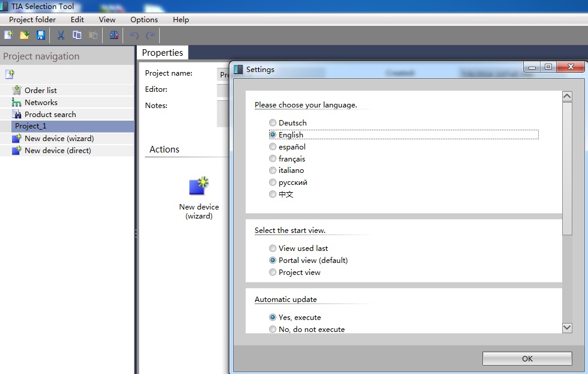
Task: Click the New project toolbar icon
Action: (x=8, y=35)
